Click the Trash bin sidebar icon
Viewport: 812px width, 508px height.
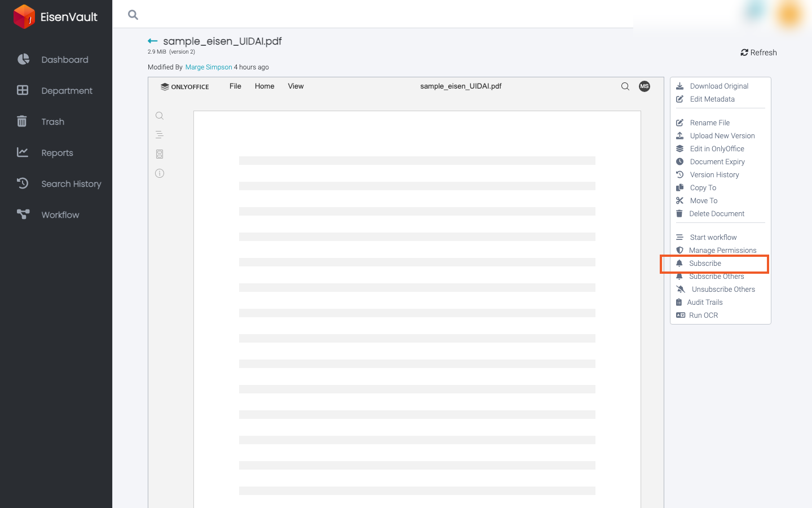coord(22,121)
